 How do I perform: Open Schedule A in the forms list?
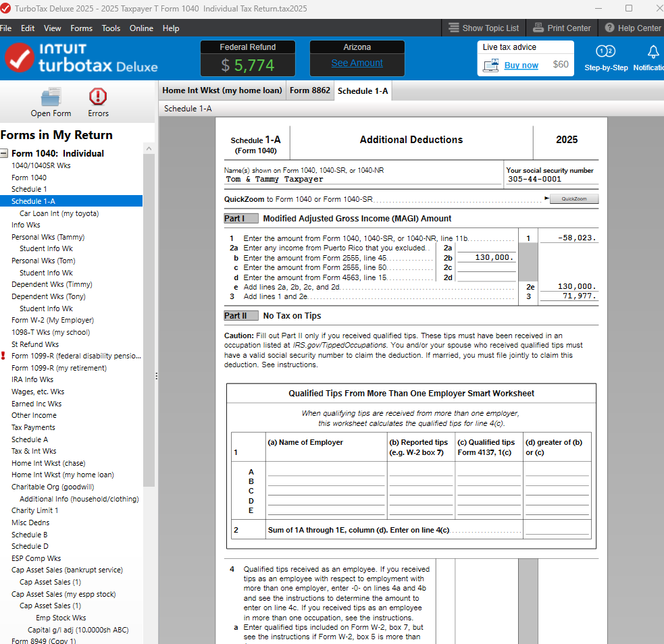pyautogui.click(x=30, y=439)
